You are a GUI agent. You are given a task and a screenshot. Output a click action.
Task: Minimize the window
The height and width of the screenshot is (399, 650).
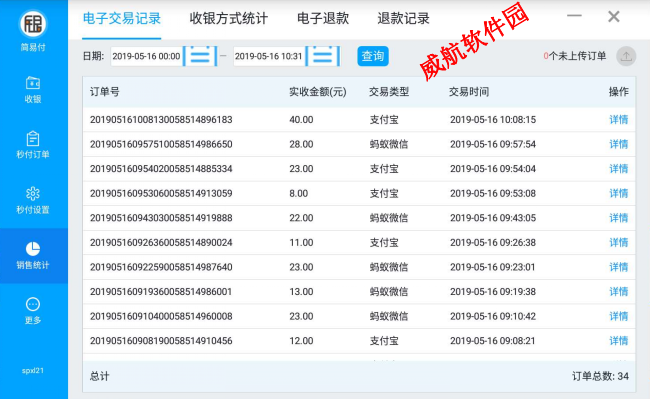[x=574, y=16]
